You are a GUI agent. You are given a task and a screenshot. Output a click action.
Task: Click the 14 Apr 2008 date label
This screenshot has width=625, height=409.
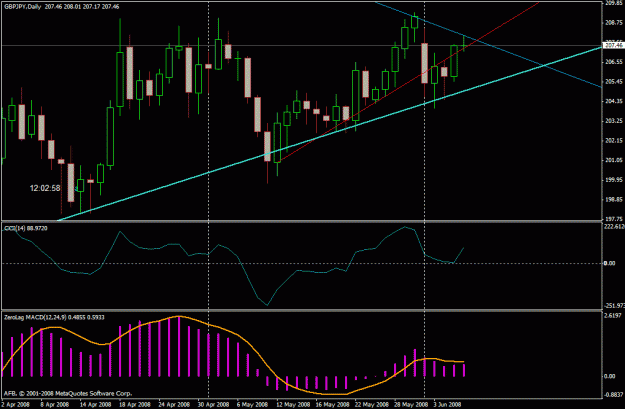(95, 404)
